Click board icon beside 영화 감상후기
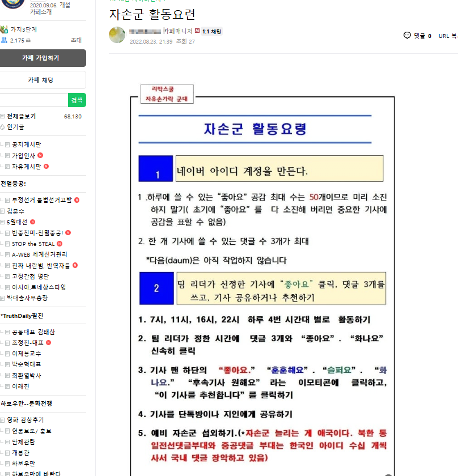 pos(2,420)
